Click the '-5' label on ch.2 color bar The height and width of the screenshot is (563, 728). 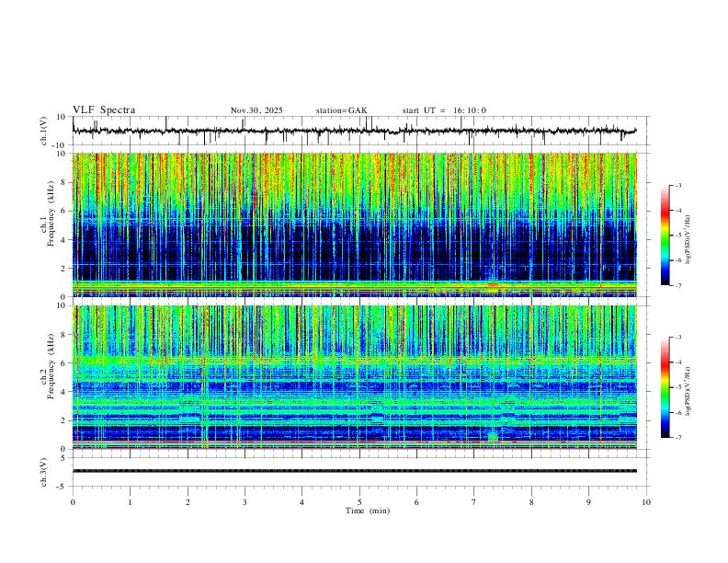tap(677, 387)
